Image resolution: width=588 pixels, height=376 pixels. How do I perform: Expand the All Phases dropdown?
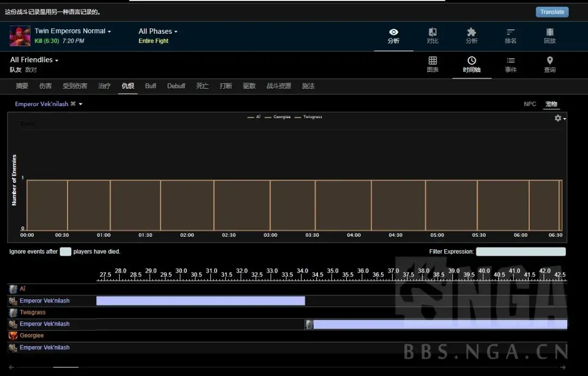pyautogui.click(x=158, y=31)
